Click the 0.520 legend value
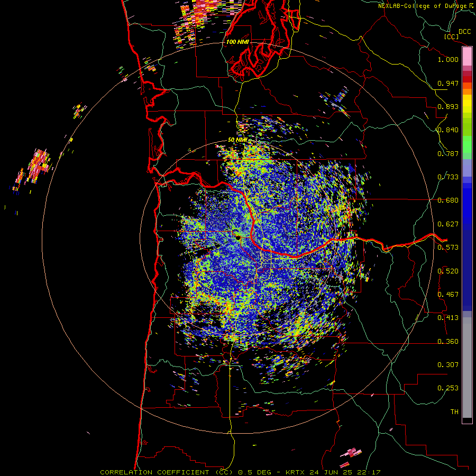The height and width of the screenshot is (476, 476). click(448, 271)
